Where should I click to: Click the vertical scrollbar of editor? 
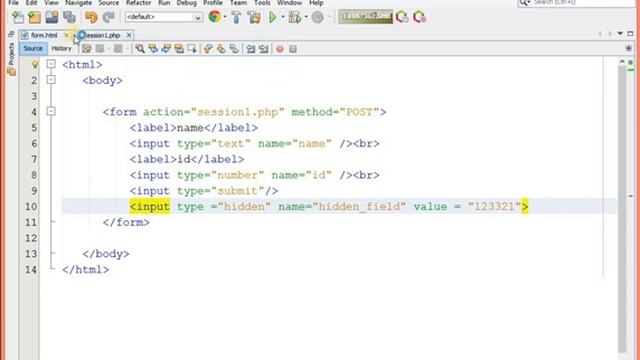622,208
